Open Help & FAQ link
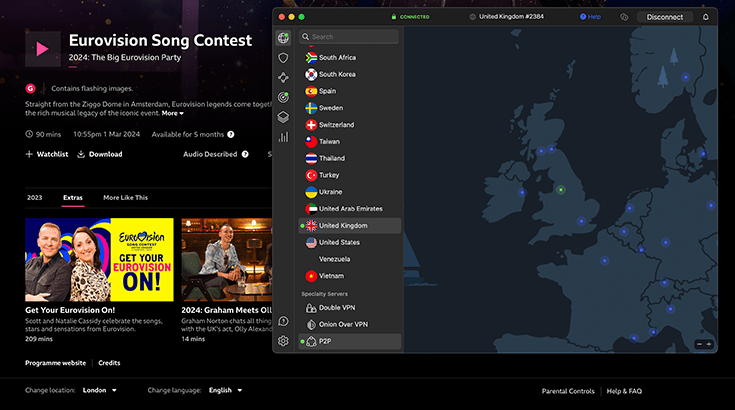 pyautogui.click(x=624, y=391)
